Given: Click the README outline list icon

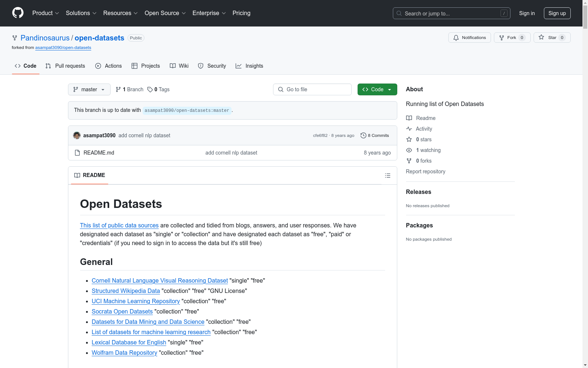Looking at the screenshot, I should pyautogui.click(x=388, y=176).
